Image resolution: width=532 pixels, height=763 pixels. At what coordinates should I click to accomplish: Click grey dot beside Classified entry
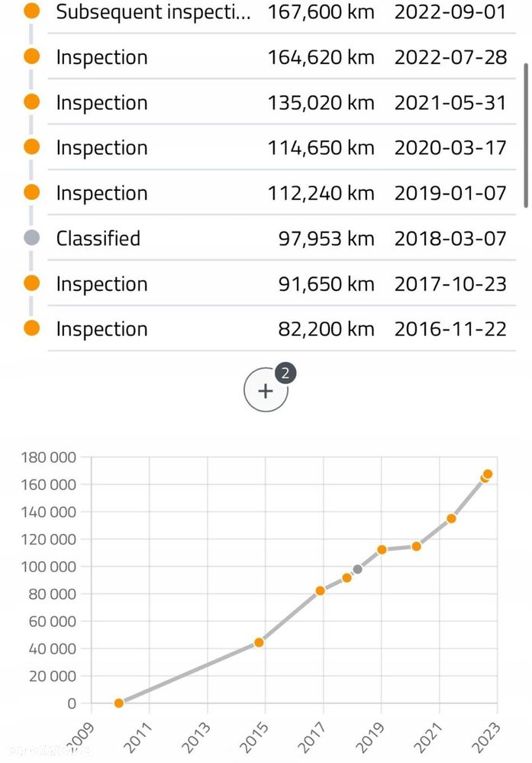31,238
